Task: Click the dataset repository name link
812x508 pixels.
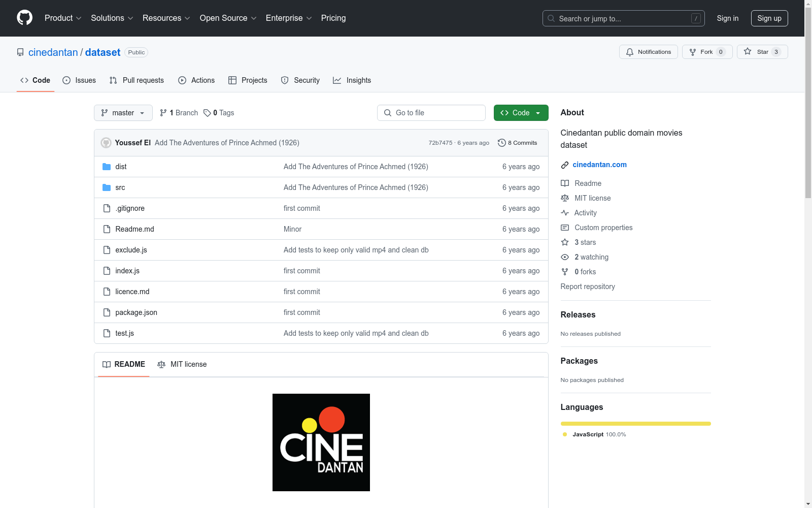Action: tap(103, 52)
